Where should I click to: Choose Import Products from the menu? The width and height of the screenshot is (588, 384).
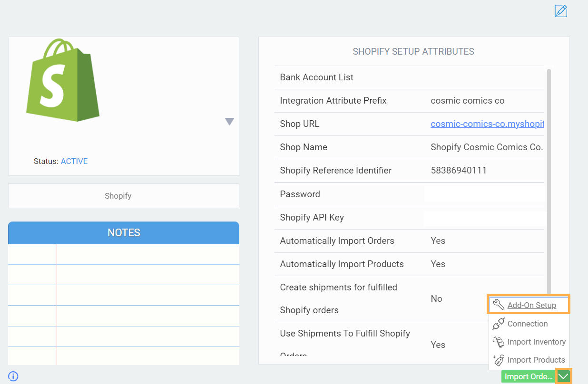[536, 360]
